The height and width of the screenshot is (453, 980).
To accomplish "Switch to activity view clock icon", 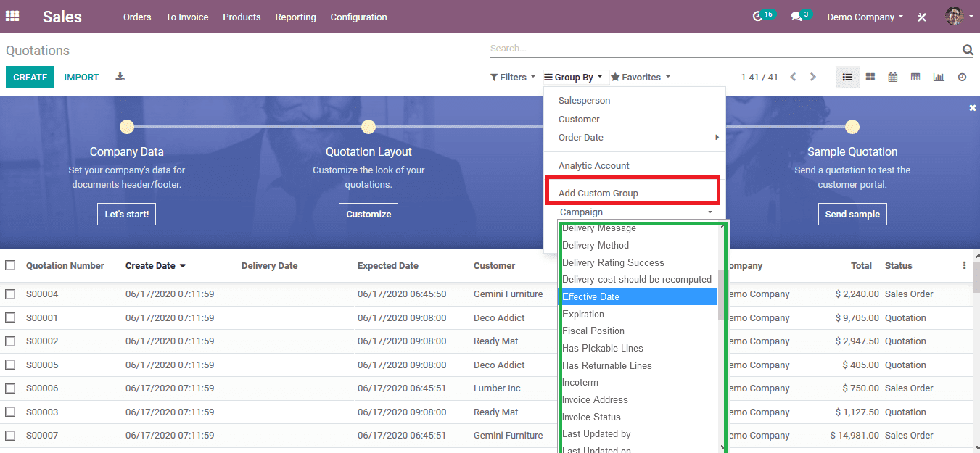I will (962, 77).
